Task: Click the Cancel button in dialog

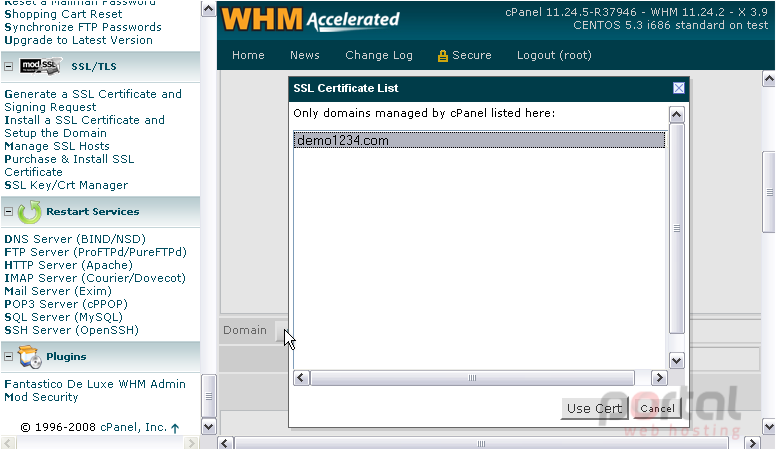Action: (657, 408)
